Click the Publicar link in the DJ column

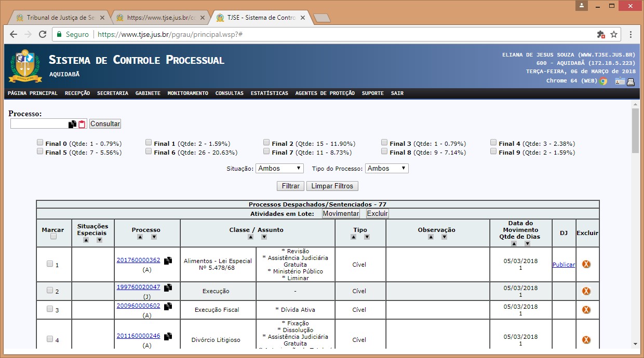pos(563,265)
